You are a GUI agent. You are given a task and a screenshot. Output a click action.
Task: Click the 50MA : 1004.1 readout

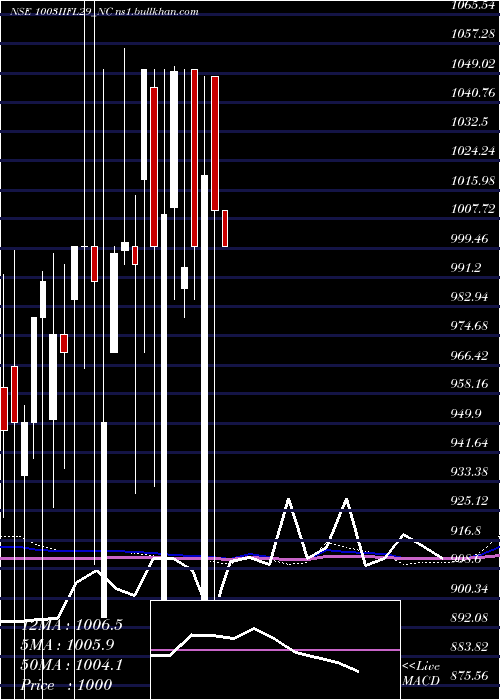point(72,665)
